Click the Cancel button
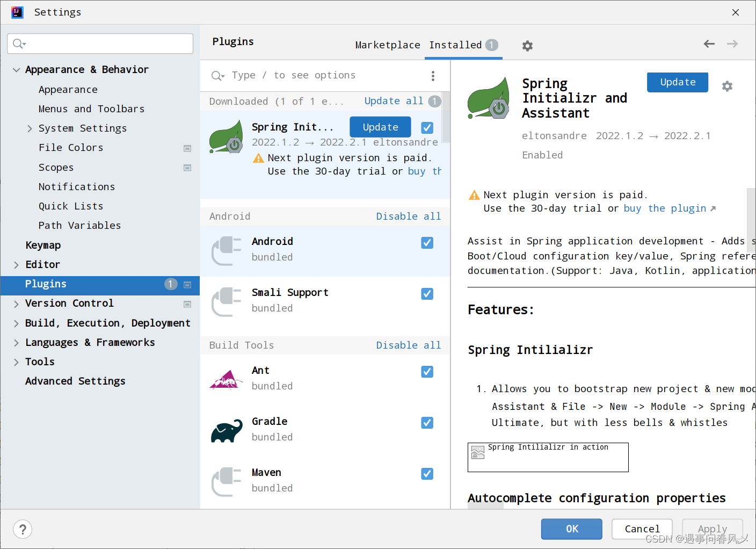The height and width of the screenshot is (549, 756). tap(642, 529)
